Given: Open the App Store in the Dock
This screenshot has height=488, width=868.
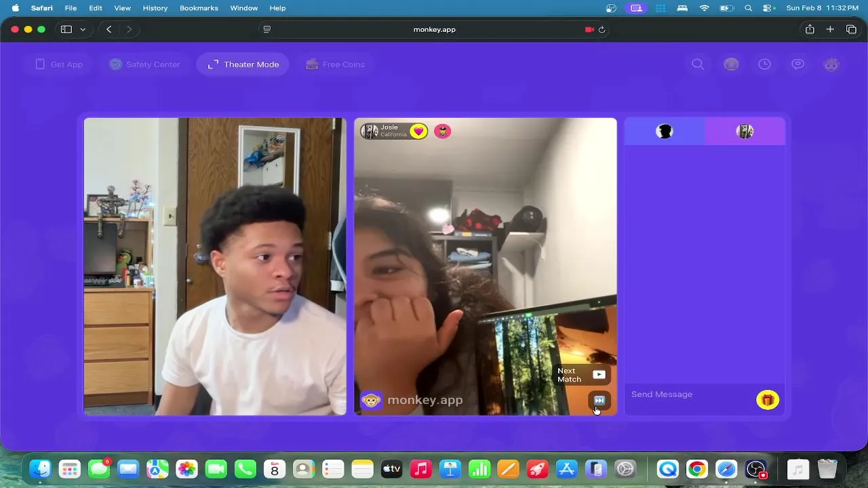Looking at the screenshot, I should coord(566,469).
